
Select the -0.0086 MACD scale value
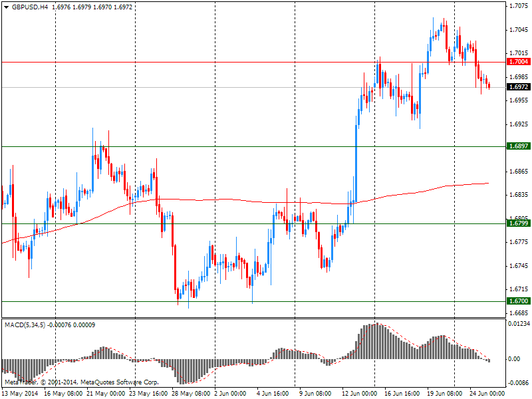tap(519, 383)
